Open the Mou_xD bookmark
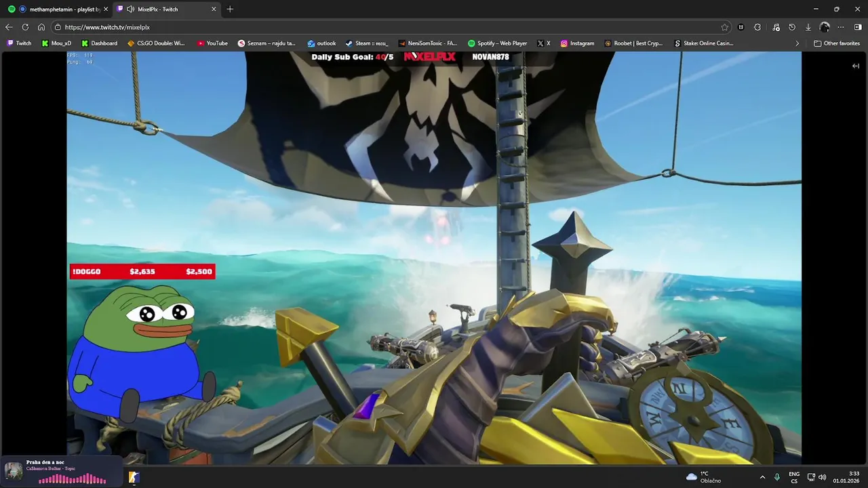Screen dimensions: 868x488 56,43
